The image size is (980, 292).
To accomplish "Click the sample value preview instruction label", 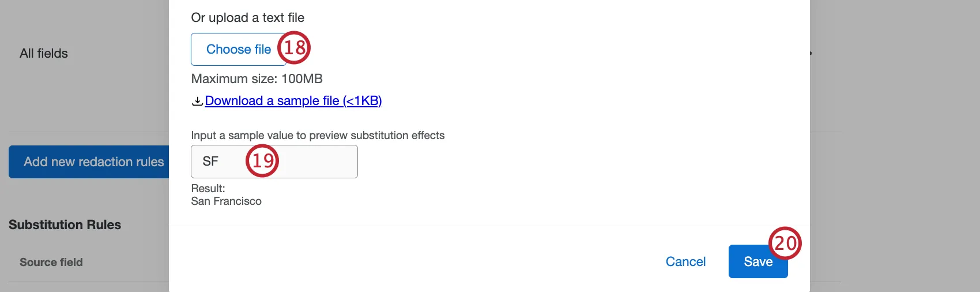I will point(318,136).
